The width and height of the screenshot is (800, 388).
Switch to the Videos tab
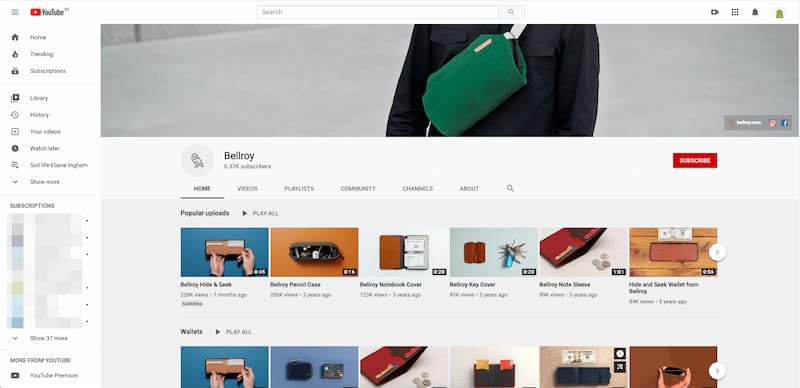pyautogui.click(x=247, y=189)
